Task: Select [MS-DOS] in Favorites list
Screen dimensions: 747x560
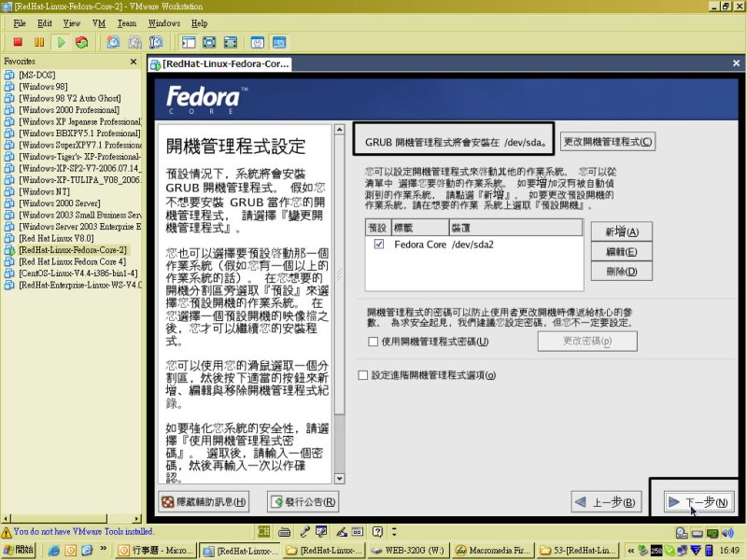Action: 37,75
